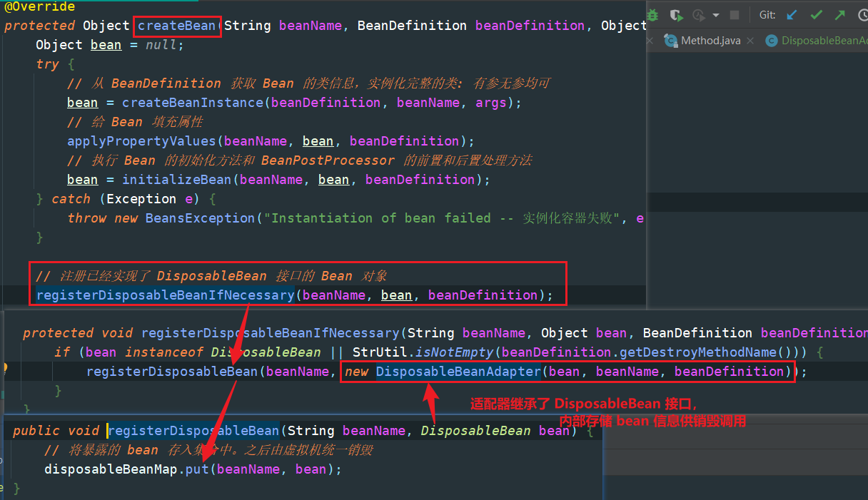This screenshot has height=500, width=868.
Task: Run with Coverage shield icon
Action: pos(676,15)
